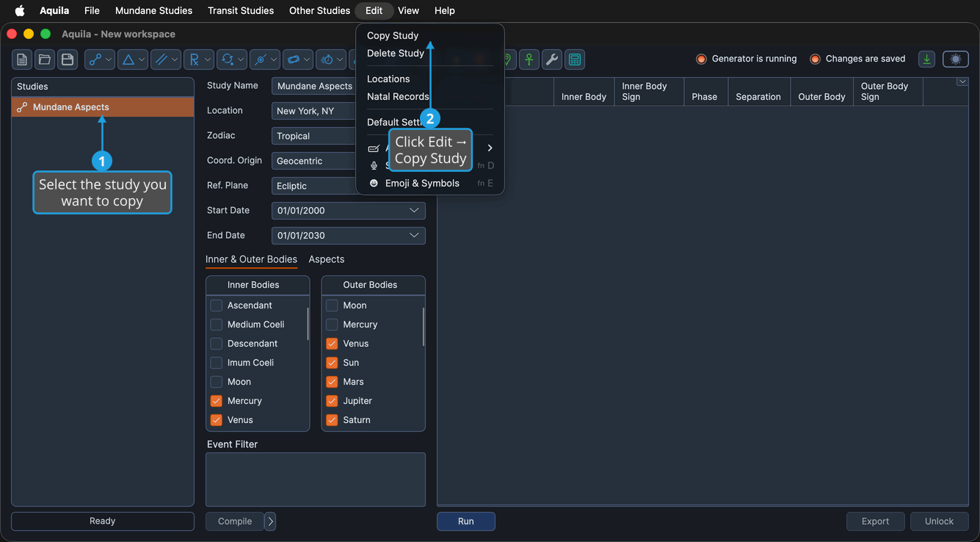Expand results table column chooser arrow
The image size is (980, 542).
point(962,82)
